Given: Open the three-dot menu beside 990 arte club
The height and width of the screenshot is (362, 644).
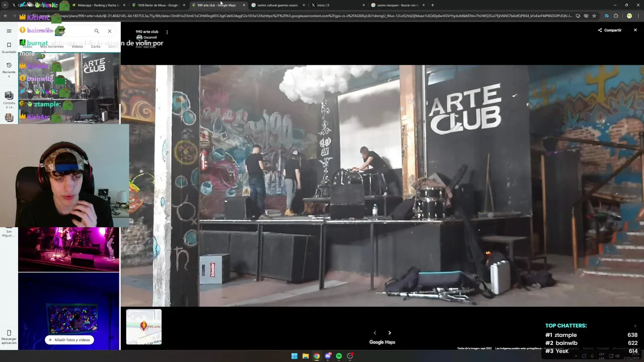Looking at the screenshot, I should coord(167,32).
